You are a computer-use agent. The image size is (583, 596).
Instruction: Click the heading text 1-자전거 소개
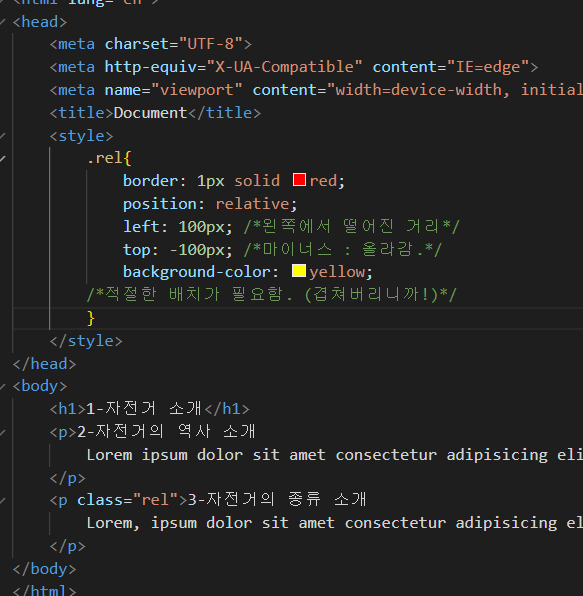point(145,409)
